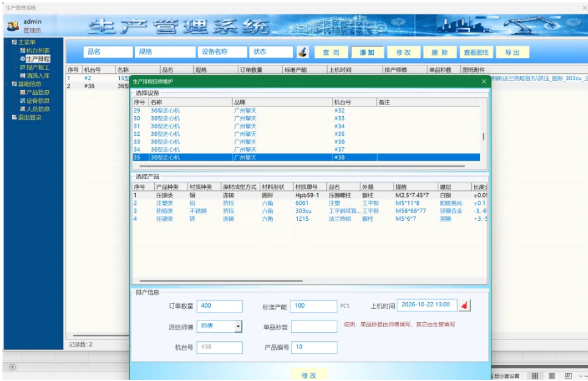Viewport: 588px width, 381px height.
Task: Collapse the 主菜单 tree node
Action: click(6, 42)
